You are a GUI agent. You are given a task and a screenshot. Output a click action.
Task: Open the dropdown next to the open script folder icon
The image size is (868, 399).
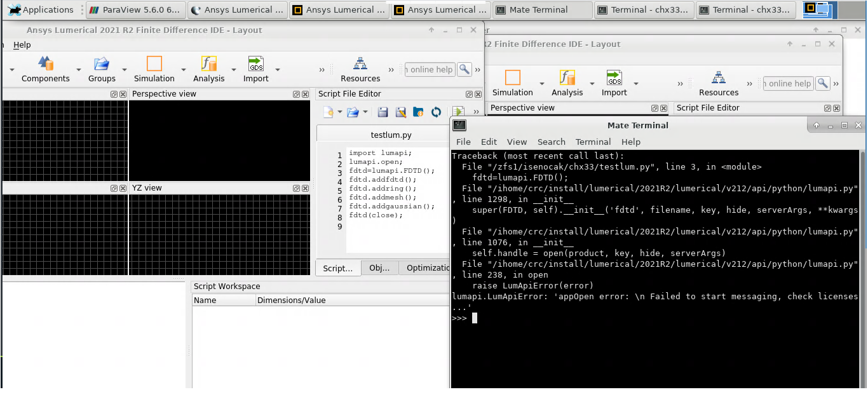365,112
